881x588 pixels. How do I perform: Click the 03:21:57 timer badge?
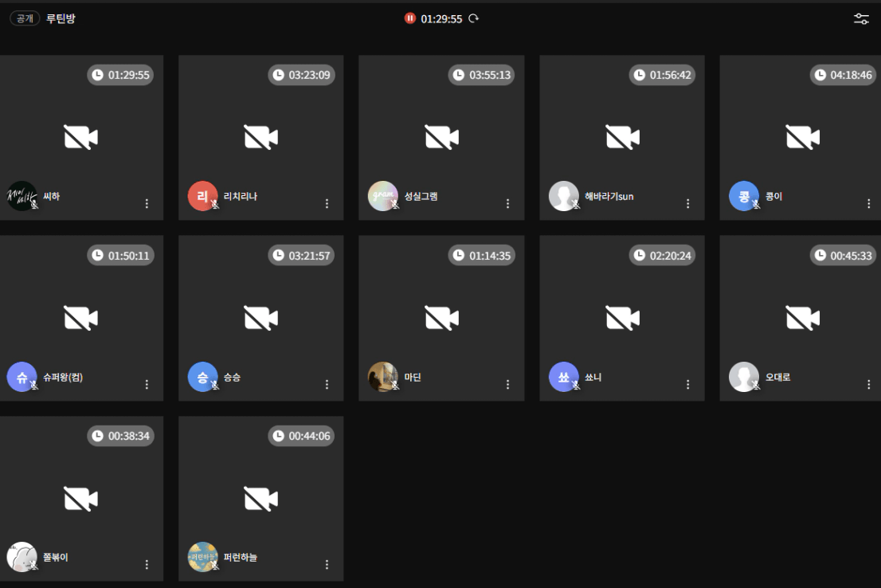click(301, 256)
